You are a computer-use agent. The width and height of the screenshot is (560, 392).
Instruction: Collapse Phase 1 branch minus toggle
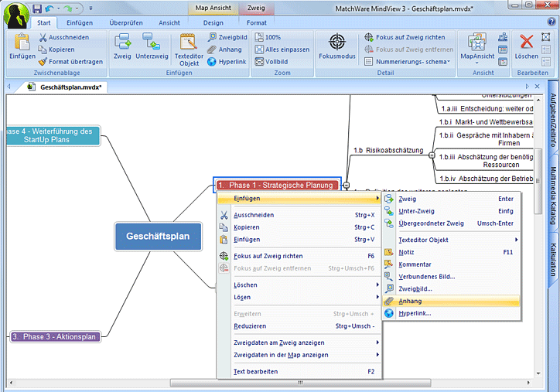pos(346,185)
